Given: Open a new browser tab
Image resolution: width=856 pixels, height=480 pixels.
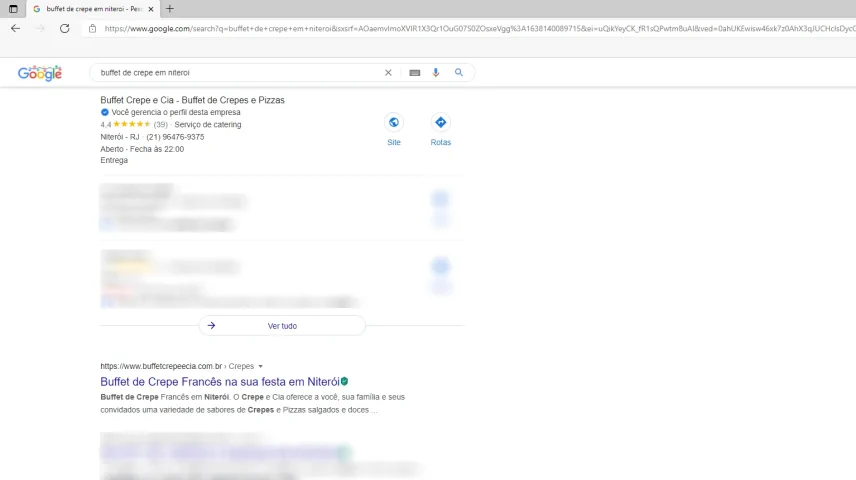Looking at the screenshot, I should click(x=170, y=9).
